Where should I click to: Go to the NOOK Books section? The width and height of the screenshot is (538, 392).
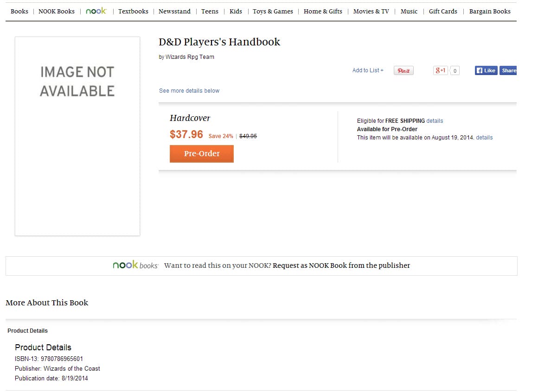pos(56,11)
